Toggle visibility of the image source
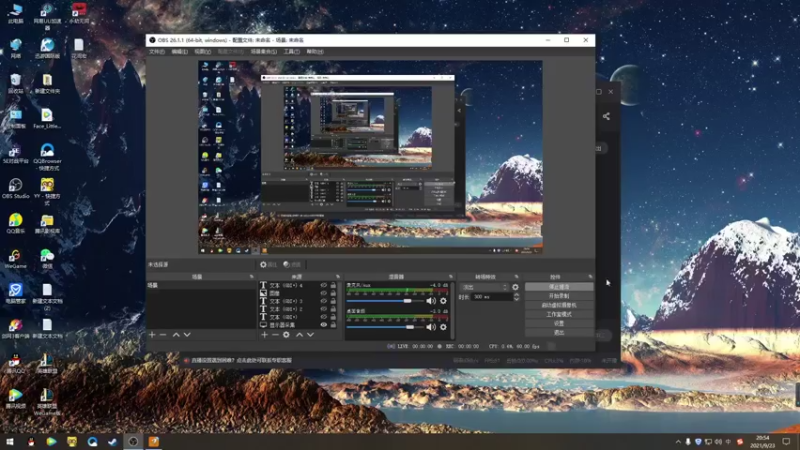This screenshot has width=800, height=450. coord(323,293)
